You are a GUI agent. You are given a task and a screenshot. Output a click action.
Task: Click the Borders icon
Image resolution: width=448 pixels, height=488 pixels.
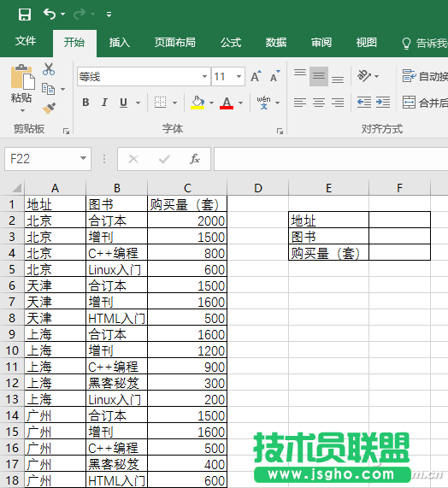click(x=161, y=102)
